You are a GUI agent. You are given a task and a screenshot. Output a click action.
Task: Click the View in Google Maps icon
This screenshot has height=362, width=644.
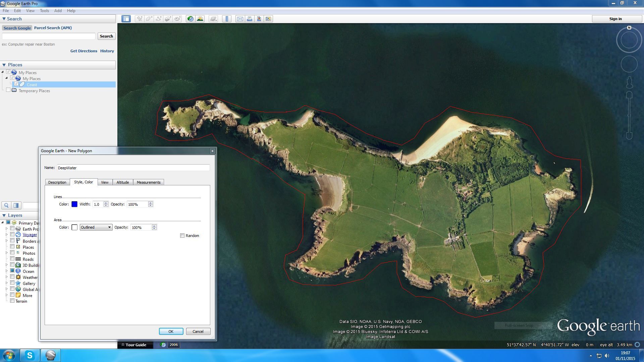pos(259,19)
